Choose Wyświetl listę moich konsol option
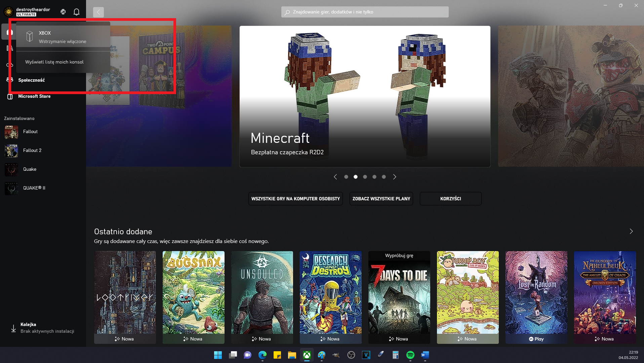 coord(54,62)
